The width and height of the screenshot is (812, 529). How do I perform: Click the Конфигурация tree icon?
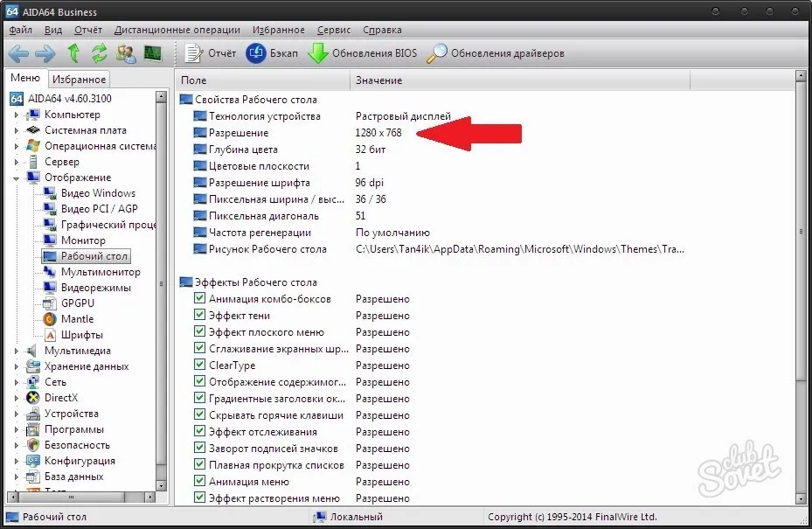33,461
